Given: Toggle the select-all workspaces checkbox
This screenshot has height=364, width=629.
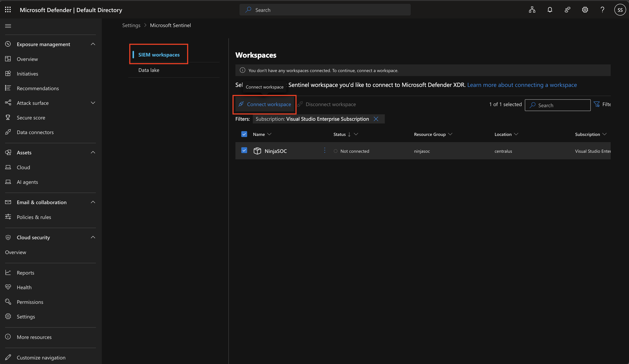Looking at the screenshot, I should pyautogui.click(x=244, y=134).
